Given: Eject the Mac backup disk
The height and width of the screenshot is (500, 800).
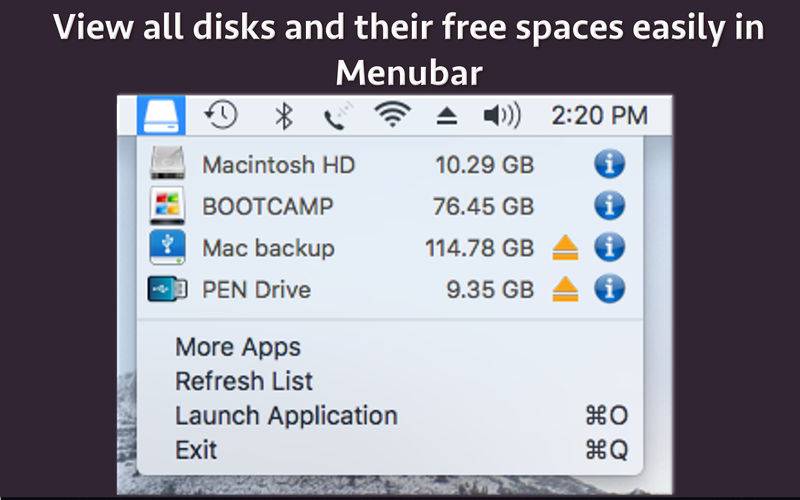Looking at the screenshot, I should point(565,248).
